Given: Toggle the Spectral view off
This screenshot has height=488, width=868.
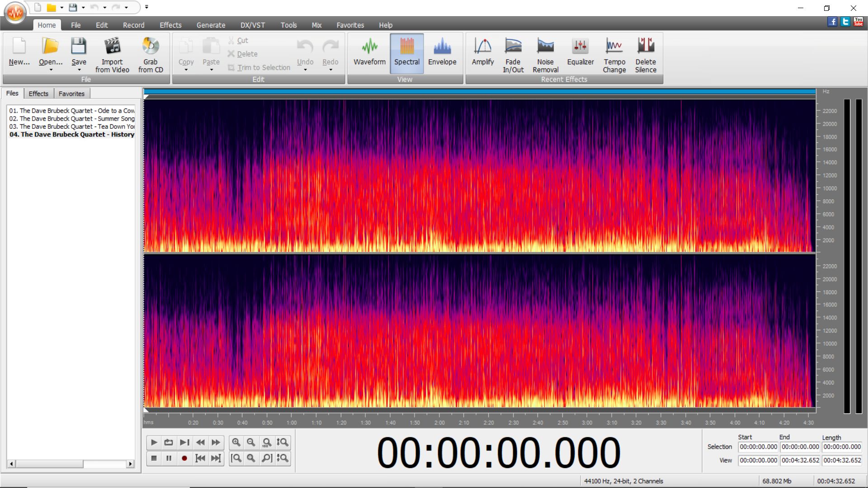Looking at the screenshot, I should coord(406,53).
